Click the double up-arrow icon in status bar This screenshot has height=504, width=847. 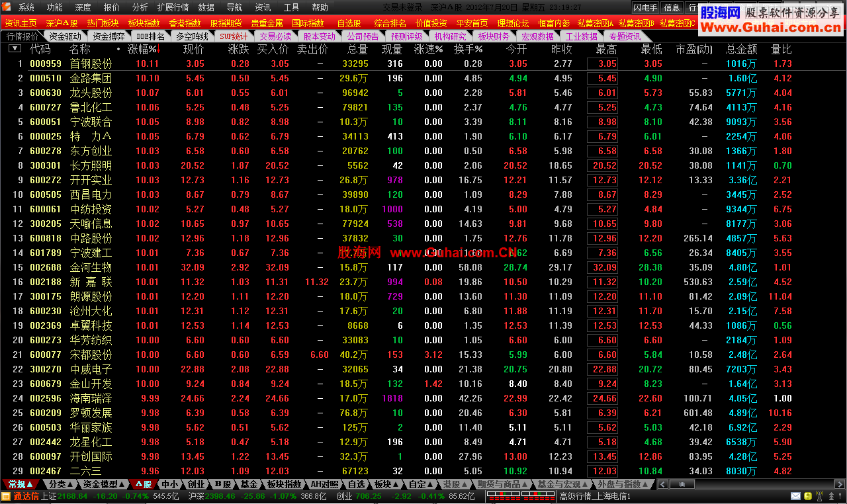830,497
